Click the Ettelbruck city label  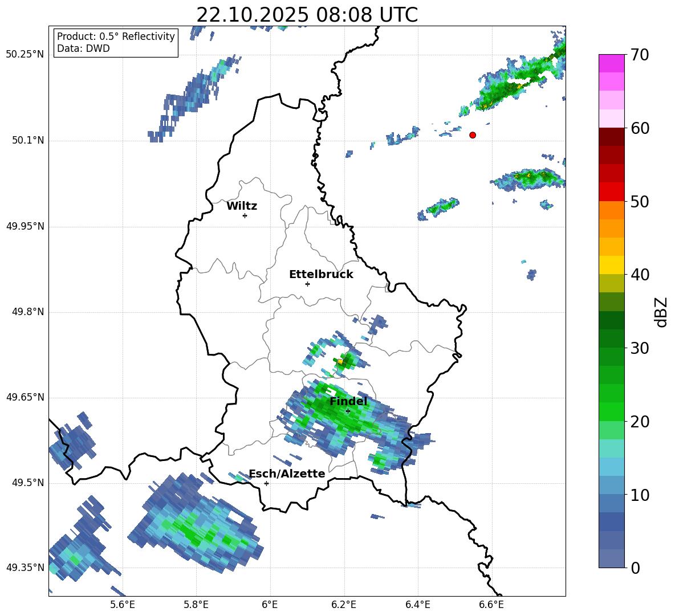click(321, 275)
